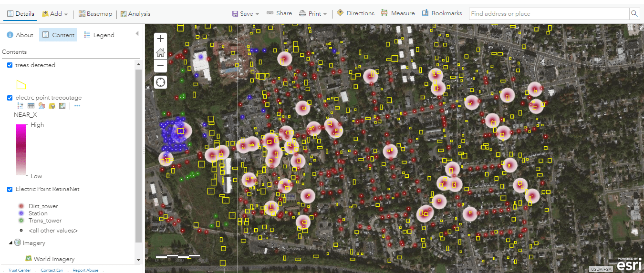Return map to default home extent

160,52
